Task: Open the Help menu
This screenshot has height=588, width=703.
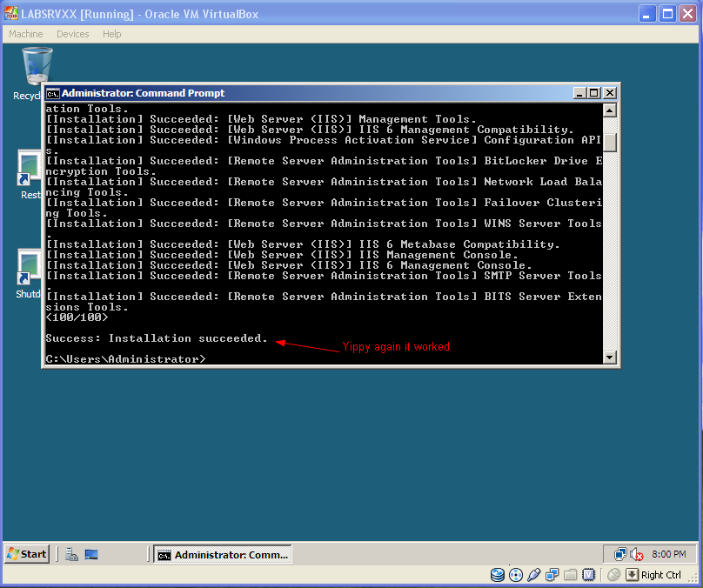Action: point(111,34)
